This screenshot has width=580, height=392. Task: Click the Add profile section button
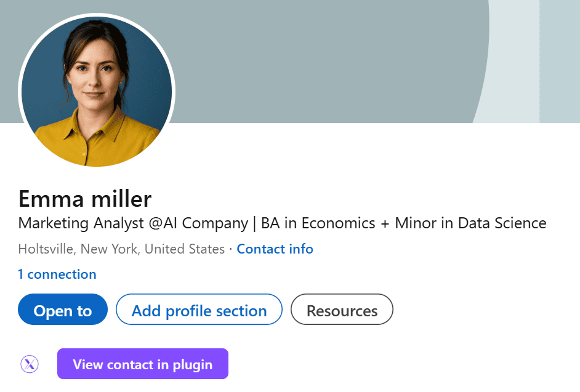pyautogui.click(x=199, y=311)
